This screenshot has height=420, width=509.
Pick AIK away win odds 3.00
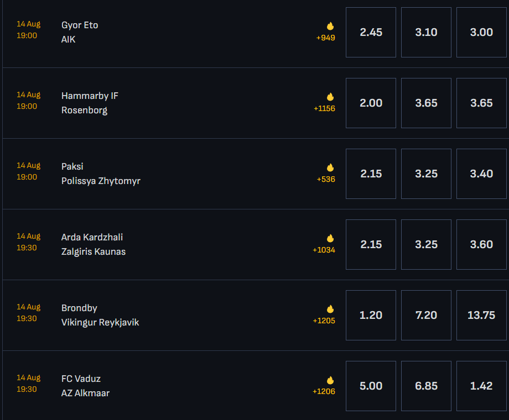[x=481, y=32]
